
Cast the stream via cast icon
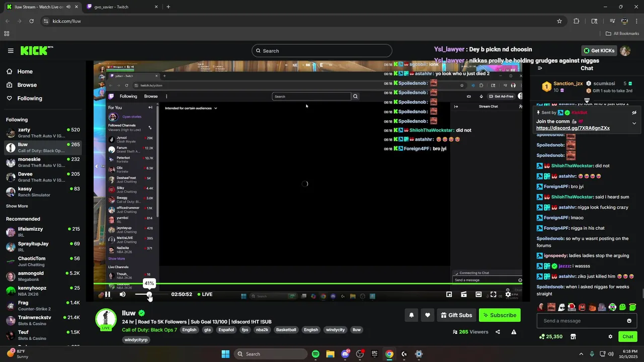(x=464, y=295)
